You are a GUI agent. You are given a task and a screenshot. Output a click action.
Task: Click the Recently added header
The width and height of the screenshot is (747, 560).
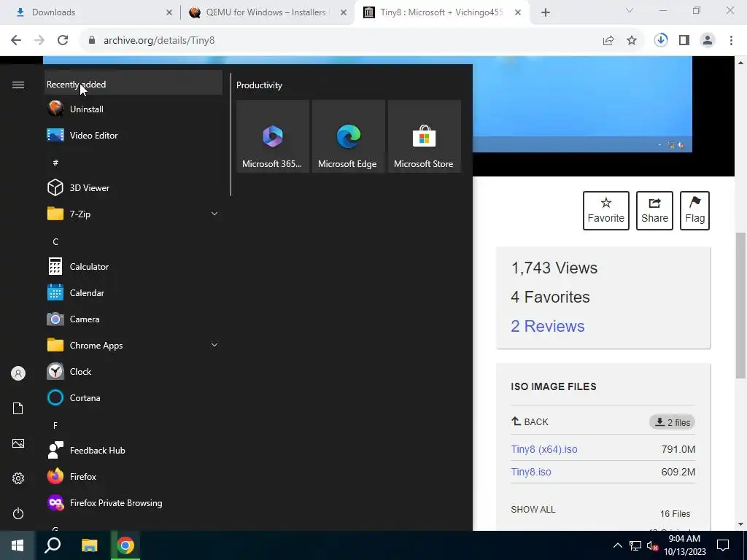coord(133,85)
